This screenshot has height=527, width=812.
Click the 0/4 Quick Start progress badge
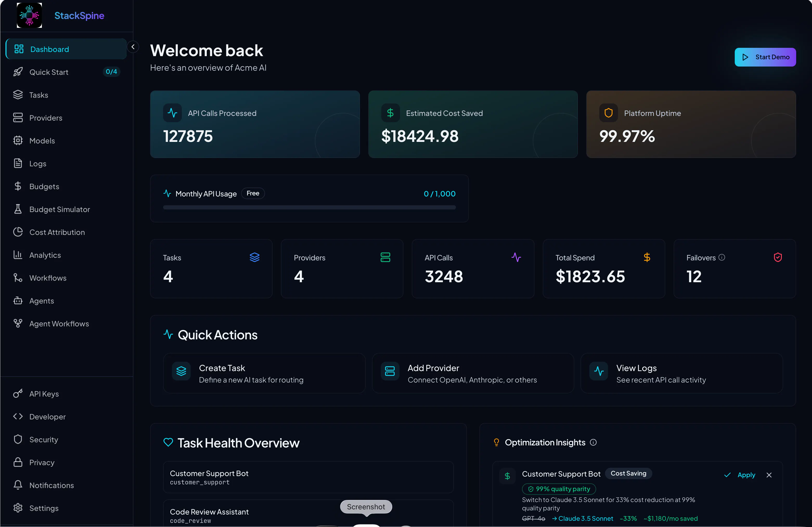(x=111, y=71)
